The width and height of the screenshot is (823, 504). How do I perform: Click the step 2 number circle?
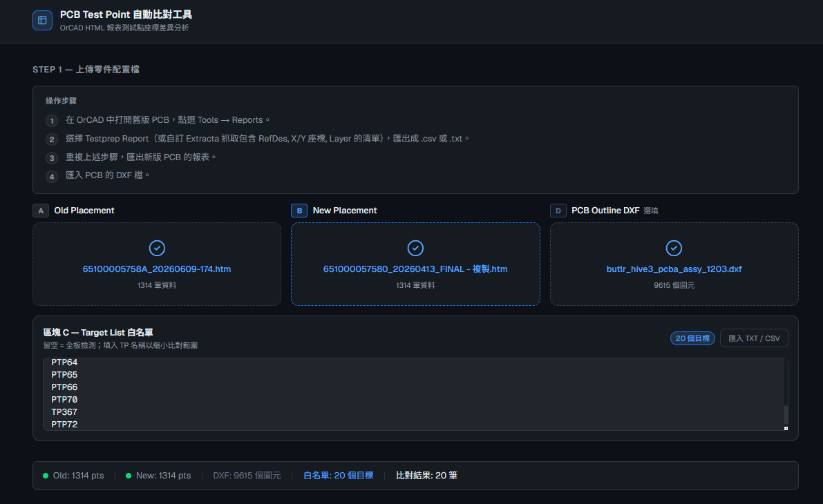[x=51, y=139]
